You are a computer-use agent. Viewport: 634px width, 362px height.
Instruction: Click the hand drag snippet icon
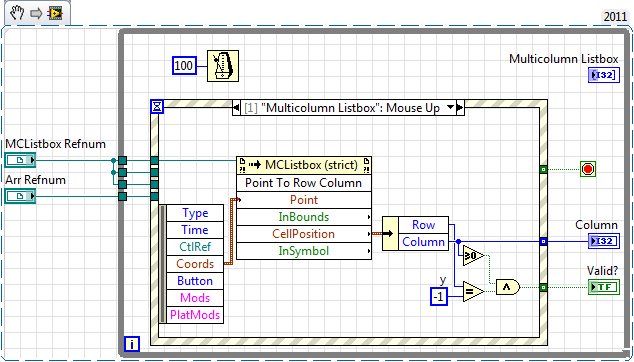[x=17, y=13]
